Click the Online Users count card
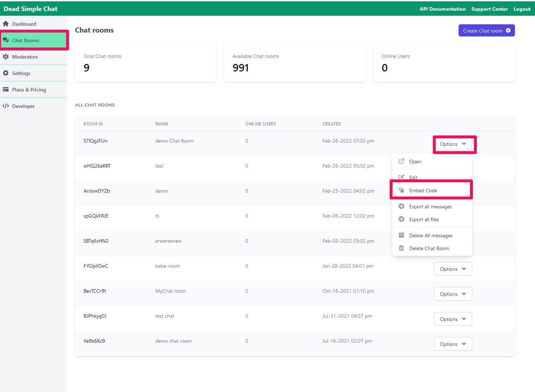535x392 pixels. [x=444, y=63]
